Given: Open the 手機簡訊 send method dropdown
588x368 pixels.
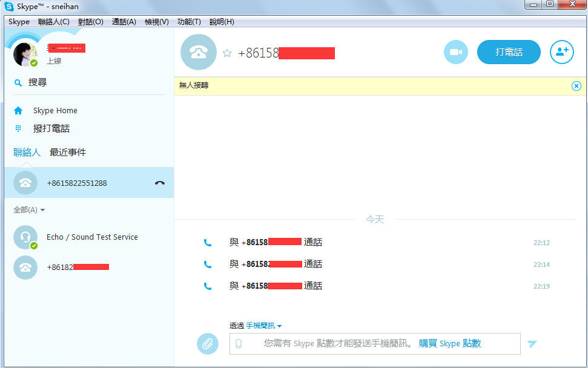Looking at the screenshot, I should coord(263,326).
